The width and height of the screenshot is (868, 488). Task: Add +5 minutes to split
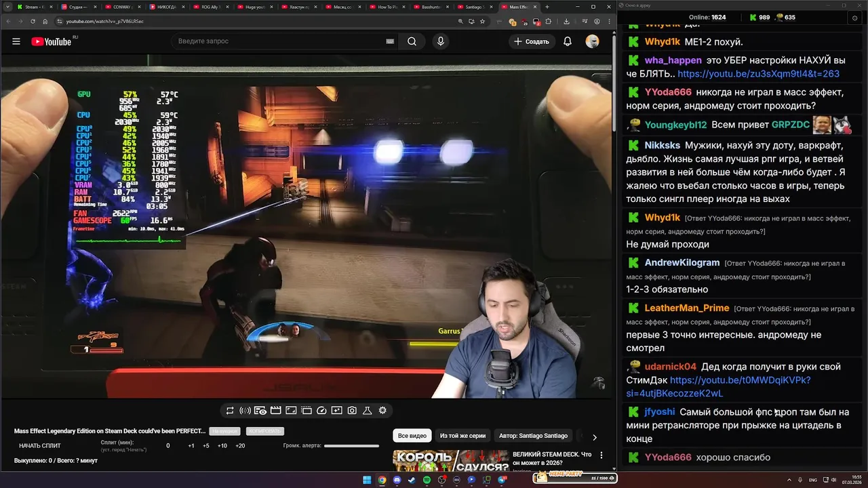point(206,446)
